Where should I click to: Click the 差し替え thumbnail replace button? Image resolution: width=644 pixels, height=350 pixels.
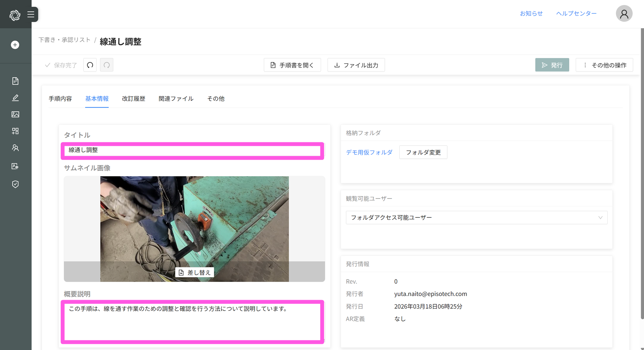click(x=194, y=272)
